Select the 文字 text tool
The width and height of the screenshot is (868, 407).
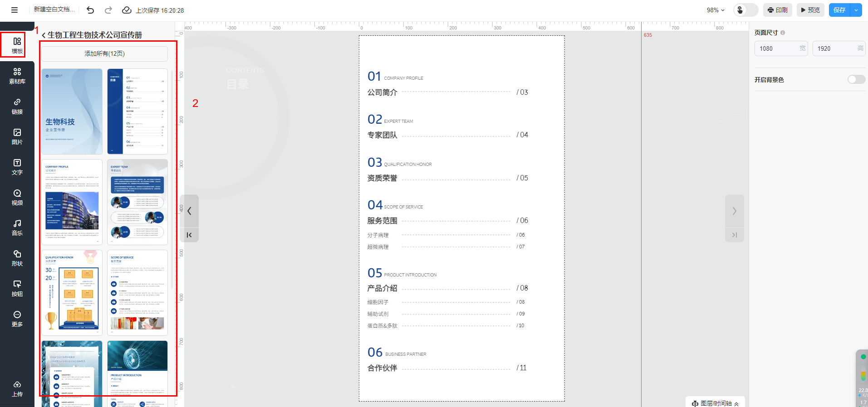click(x=17, y=167)
